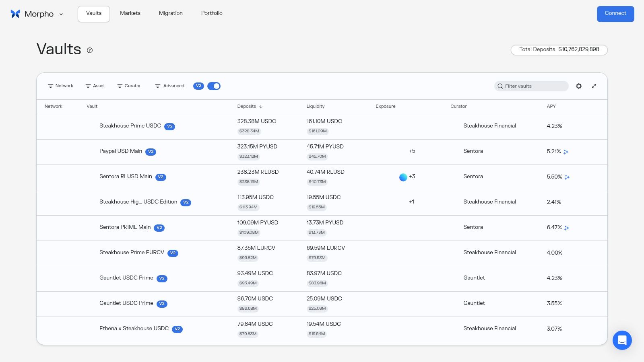The image size is (644, 362).
Task: Click the 2.41% APY value
Action: tap(554, 202)
